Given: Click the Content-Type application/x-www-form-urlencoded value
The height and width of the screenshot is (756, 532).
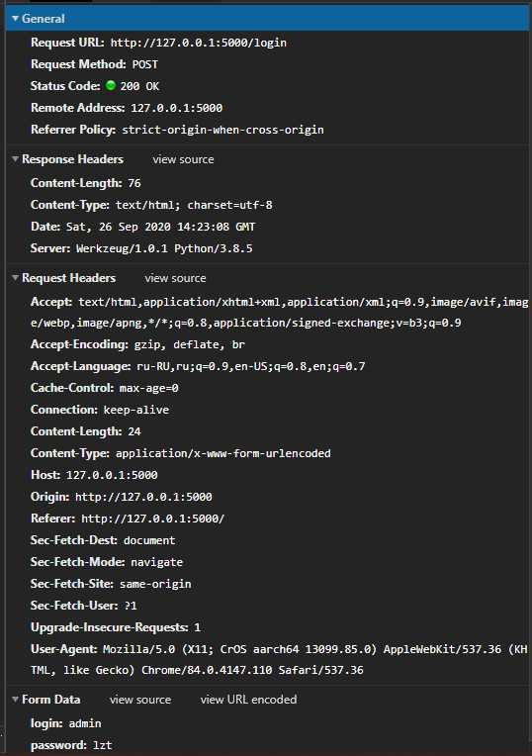Looking at the screenshot, I should click(x=223, y=453).
